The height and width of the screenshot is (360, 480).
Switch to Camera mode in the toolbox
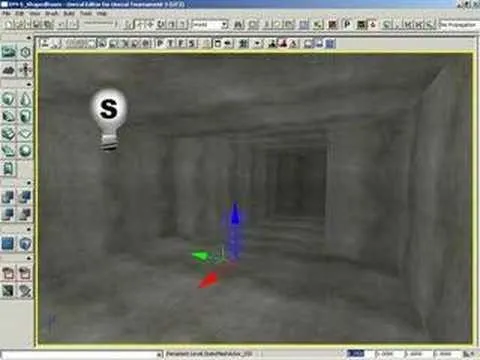click(9, 52)
